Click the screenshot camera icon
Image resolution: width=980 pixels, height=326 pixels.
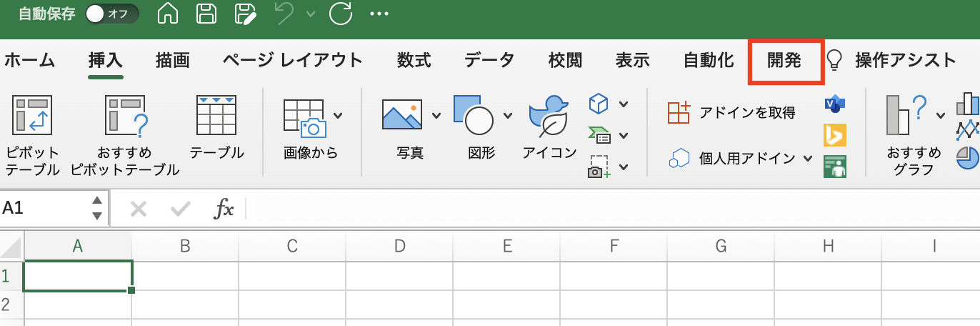pyautogui.click(x=599, y=167)
